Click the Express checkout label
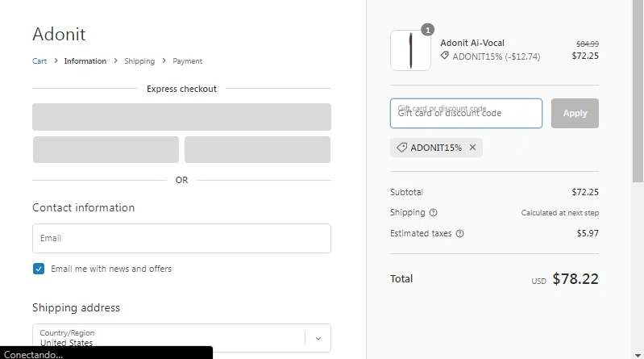 tap(181, 89)
